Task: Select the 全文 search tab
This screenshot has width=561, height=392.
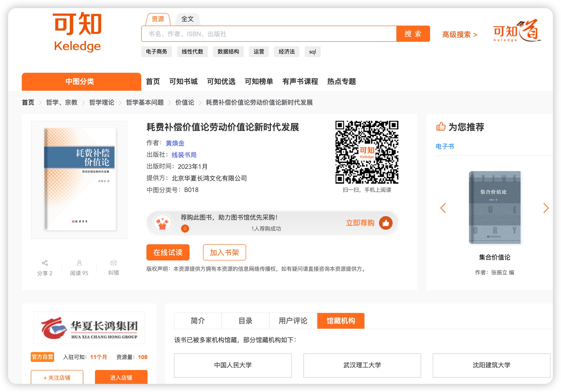Action: tap(187, 19)
